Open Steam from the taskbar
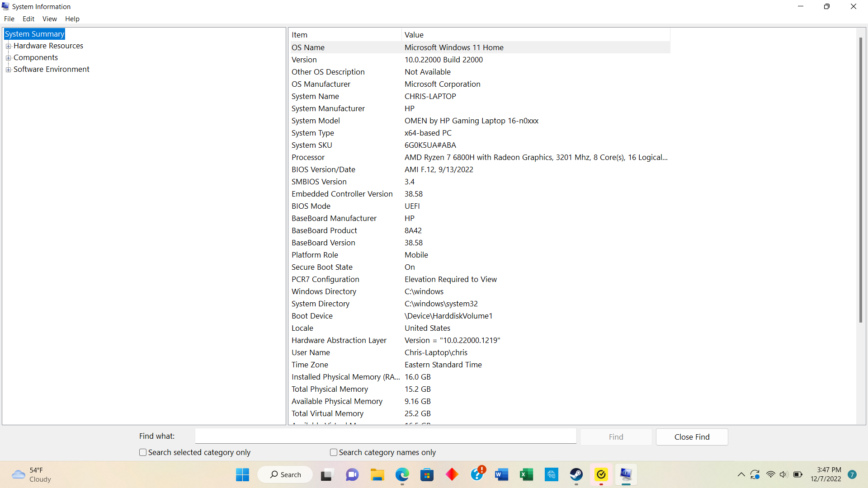The height and width of the screenshot is (488, 868). 576,474
